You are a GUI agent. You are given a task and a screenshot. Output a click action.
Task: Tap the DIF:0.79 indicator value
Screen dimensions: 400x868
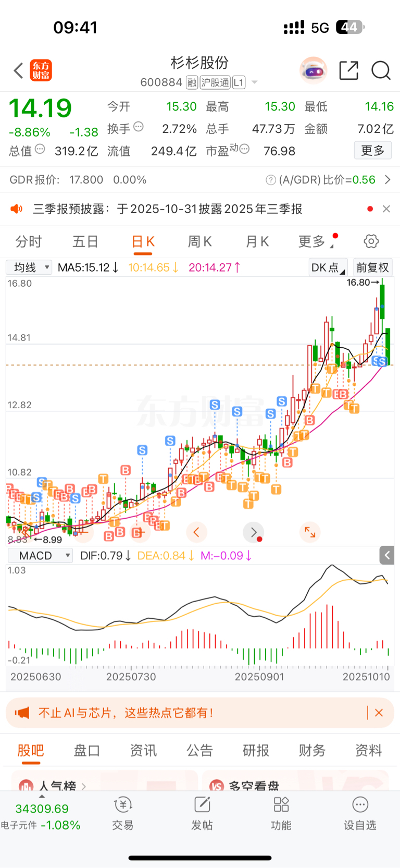(105, 556)
